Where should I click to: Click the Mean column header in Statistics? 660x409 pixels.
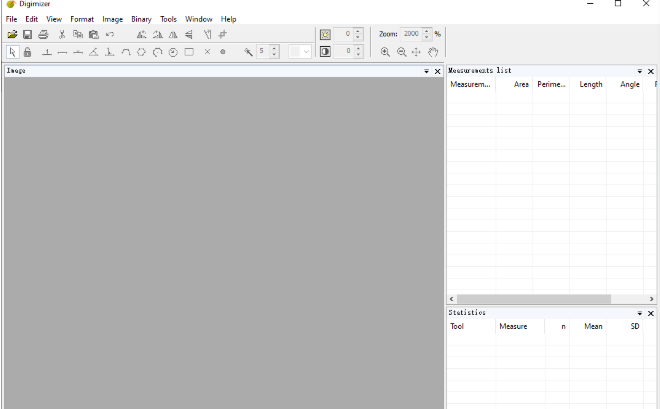point(588,326)
